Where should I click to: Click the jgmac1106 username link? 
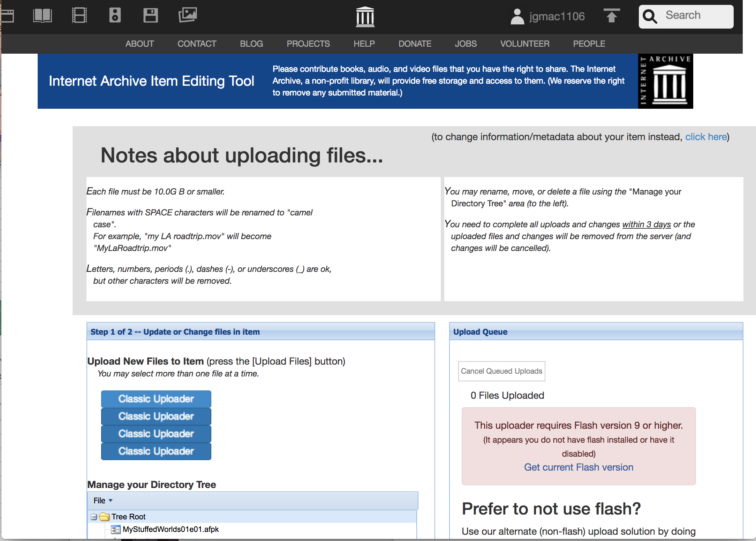point(557,16)
